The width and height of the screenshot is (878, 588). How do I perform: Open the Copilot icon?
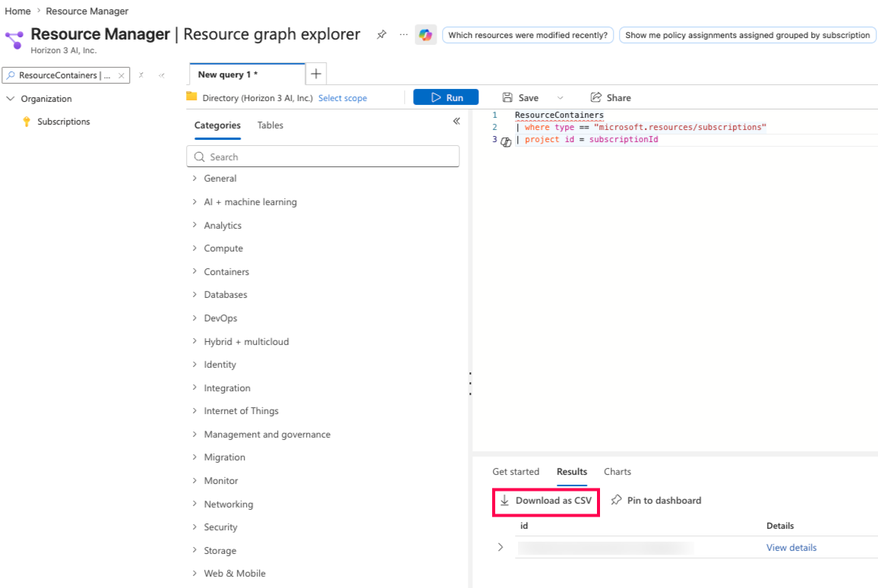pyautogui.click(x=425, y=35)
